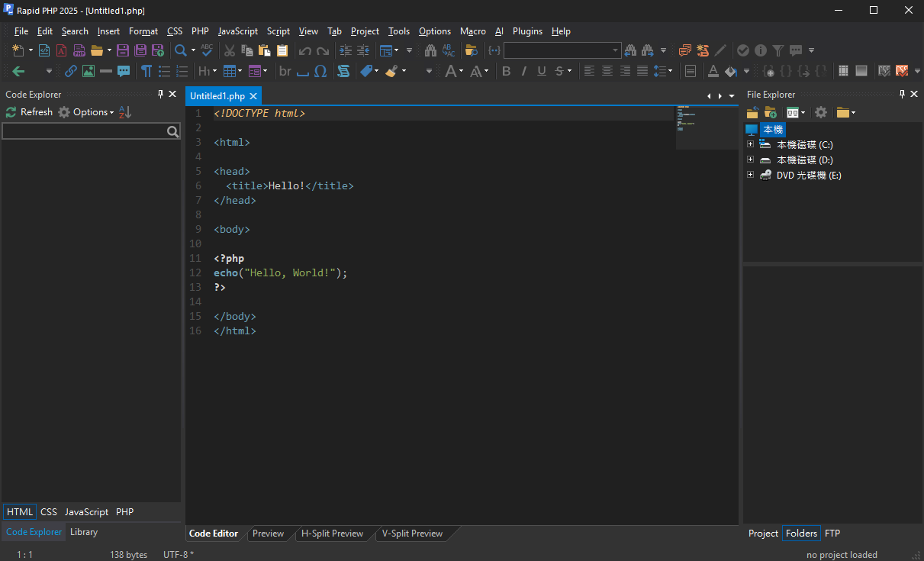924x561 pixels.
Task: Open the heading H1 dropdown arrow
Action: click(214, 71)
